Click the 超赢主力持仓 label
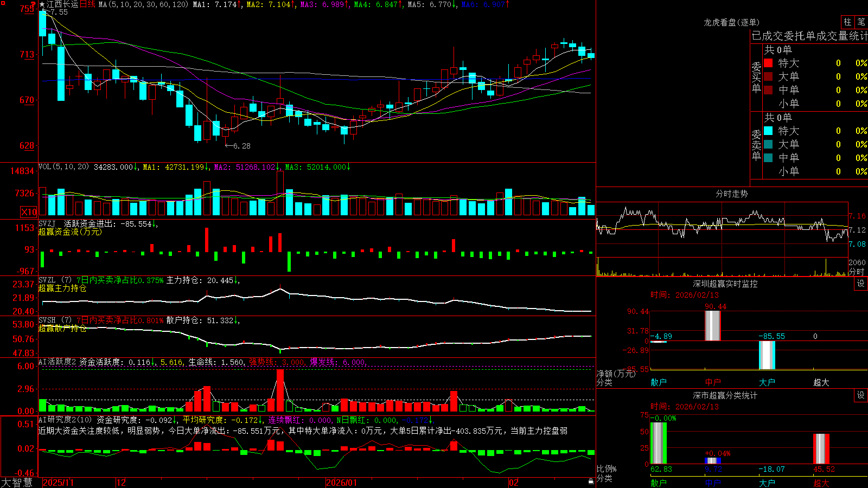Screen dimensions: 868x488 tap(62, 288)
